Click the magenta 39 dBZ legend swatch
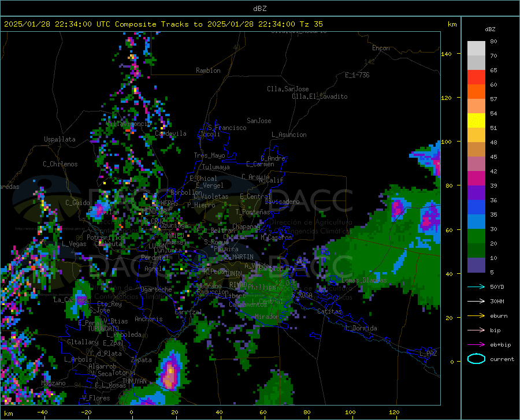 pos(476,179)
